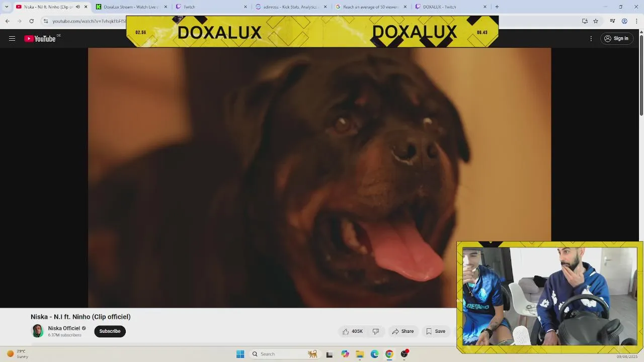Screen dimensions: 644x362
Task: Click the taskbar Search box
Action: (x=284, y=354)
